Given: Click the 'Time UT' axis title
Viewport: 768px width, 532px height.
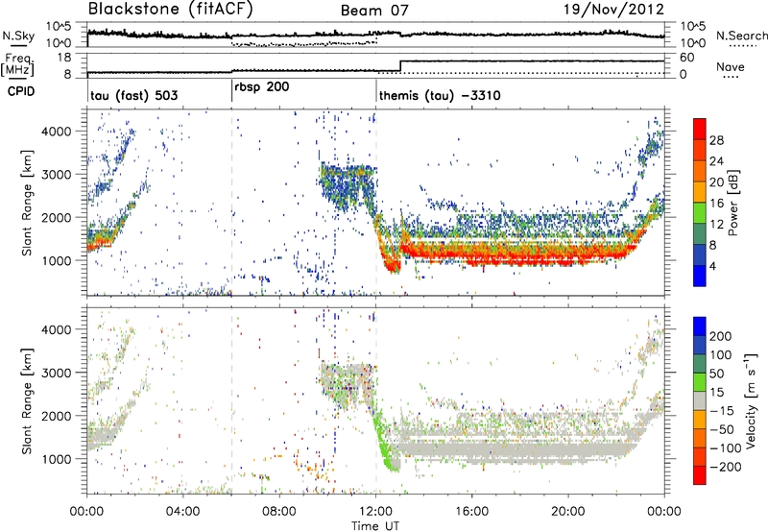Looking at the screenshot, I should coord(375,525).
